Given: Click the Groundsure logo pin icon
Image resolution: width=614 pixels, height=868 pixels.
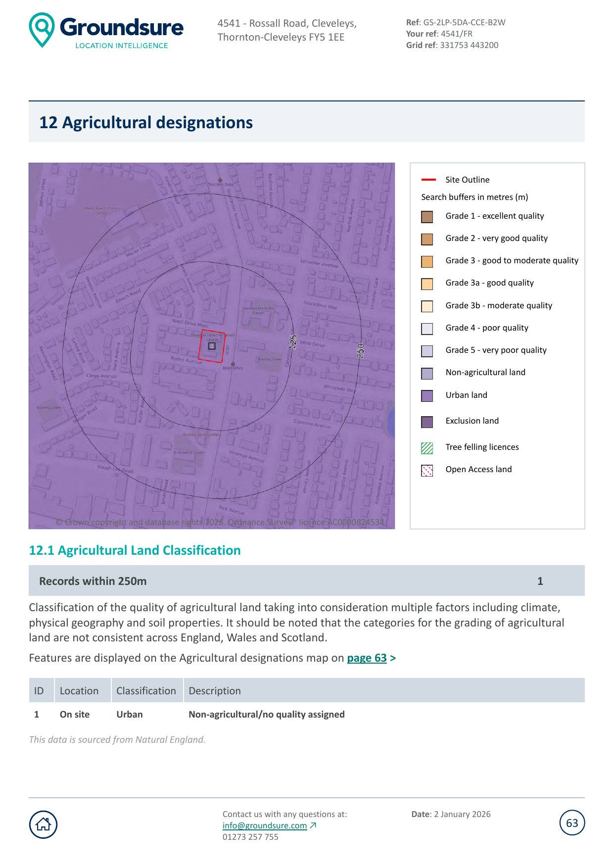Looking at the screenshot, I should coord(42,30).
